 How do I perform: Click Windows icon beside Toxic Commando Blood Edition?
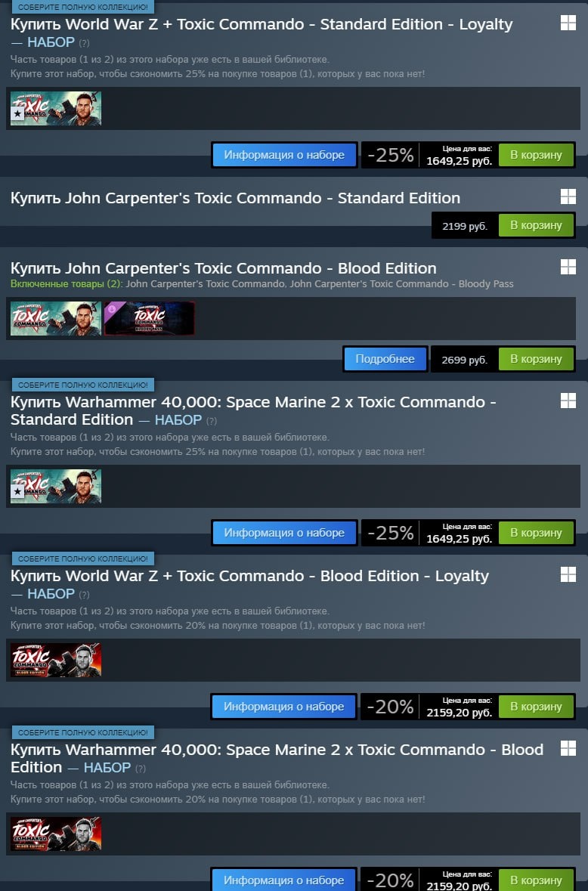pyautogui.click(x=568, y=267)
